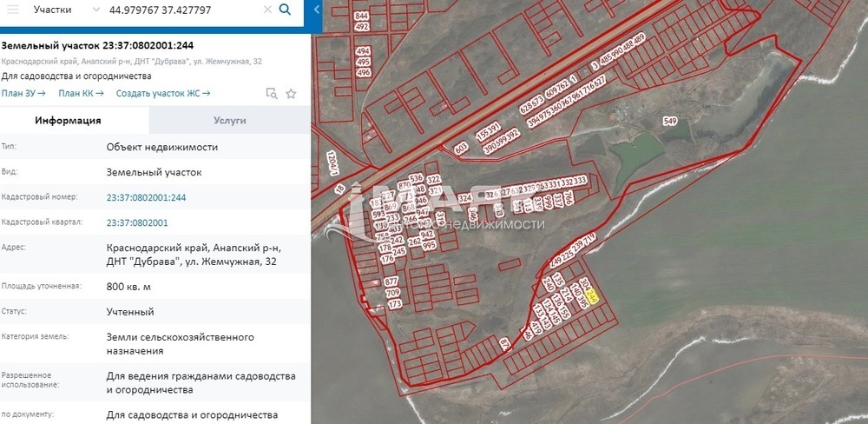Select parcel 877 on the map

tap(391, 282)
